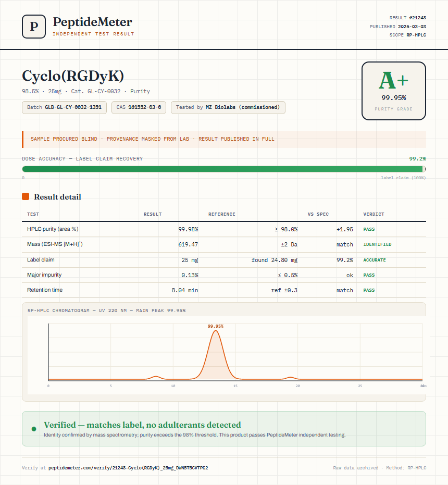Screen dimensions: 448x485
Task: Click the Cyclo(RGDyK) product title
Action: point(73,76)
